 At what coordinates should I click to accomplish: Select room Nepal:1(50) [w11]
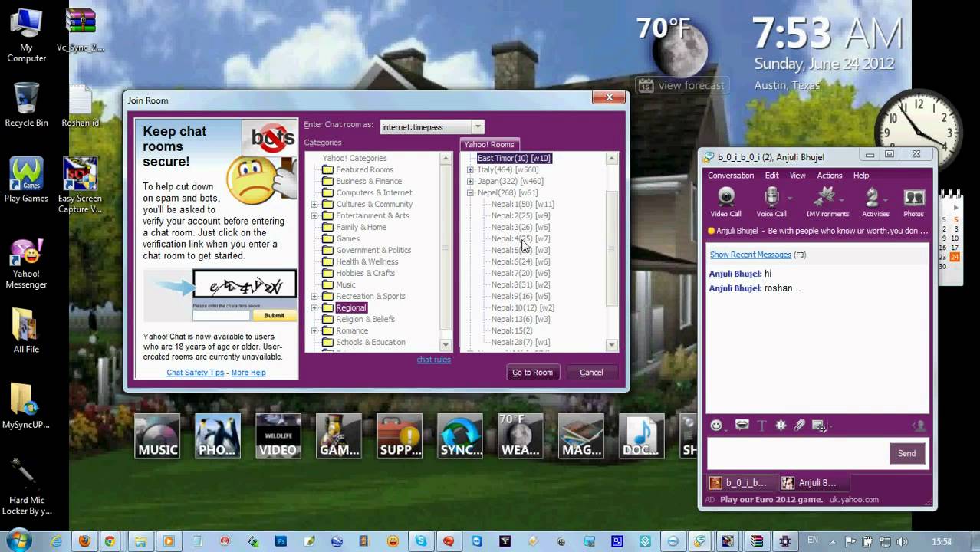[x=522, y=204]
